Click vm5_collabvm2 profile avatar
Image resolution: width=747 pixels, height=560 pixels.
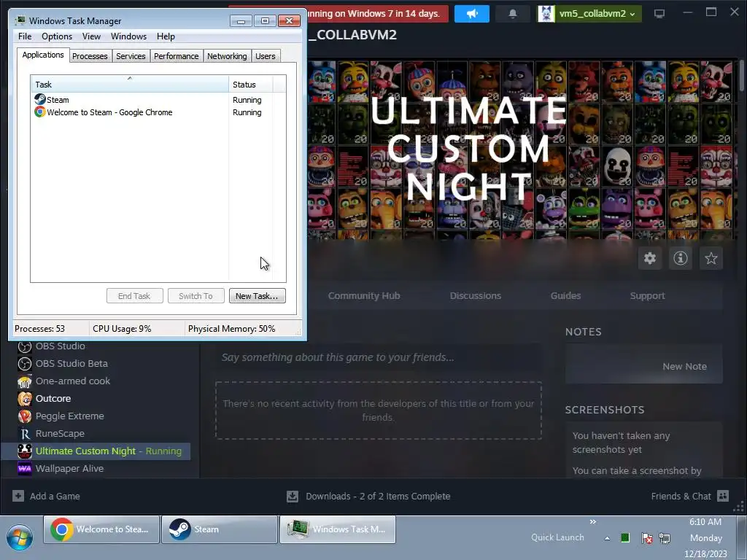[546, 13]
